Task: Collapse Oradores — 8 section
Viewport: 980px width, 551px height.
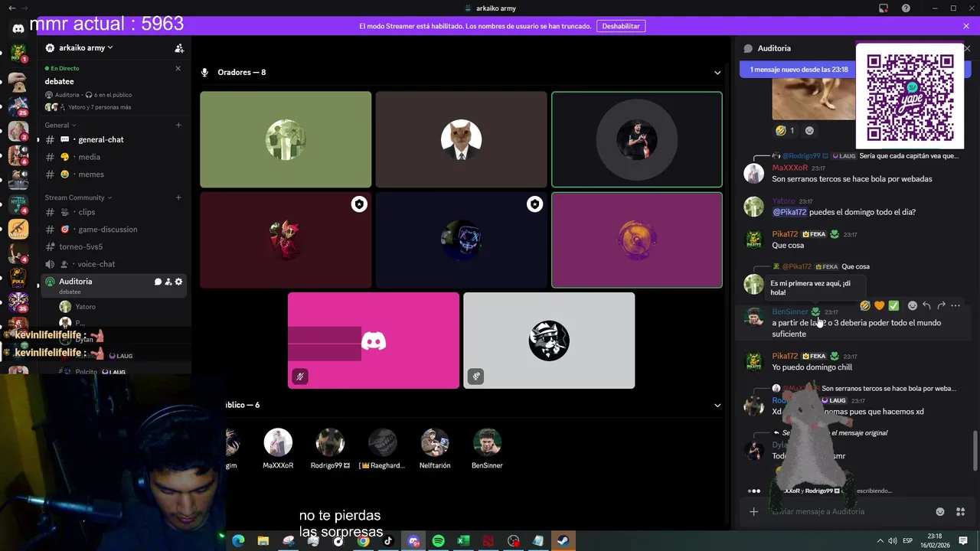Action: point(717,73)
